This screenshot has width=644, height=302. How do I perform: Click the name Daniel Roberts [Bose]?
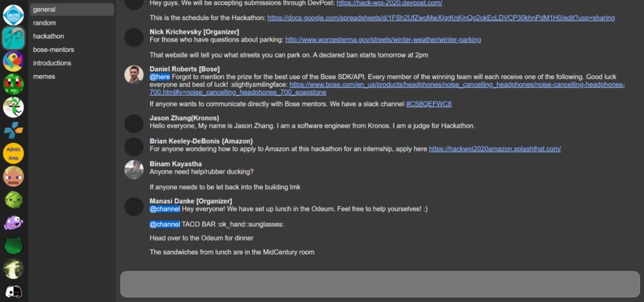[x=185, y=69]
